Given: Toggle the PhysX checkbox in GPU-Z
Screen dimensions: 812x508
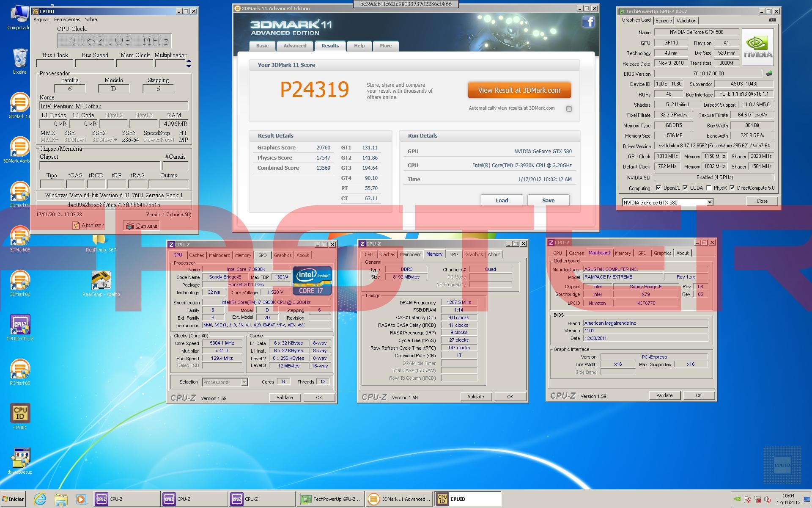Looking at the screenshot, I should (709, 188).
